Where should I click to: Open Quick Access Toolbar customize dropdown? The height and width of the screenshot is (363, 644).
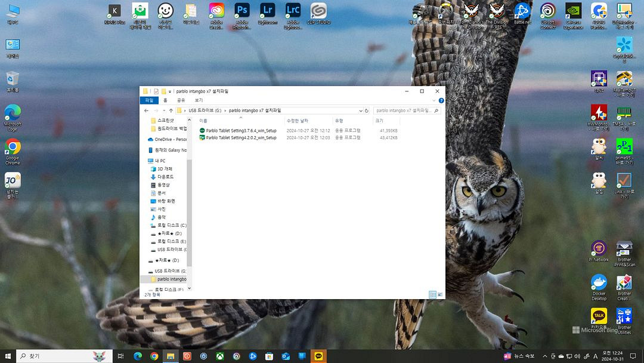click(x=169, y=91)
